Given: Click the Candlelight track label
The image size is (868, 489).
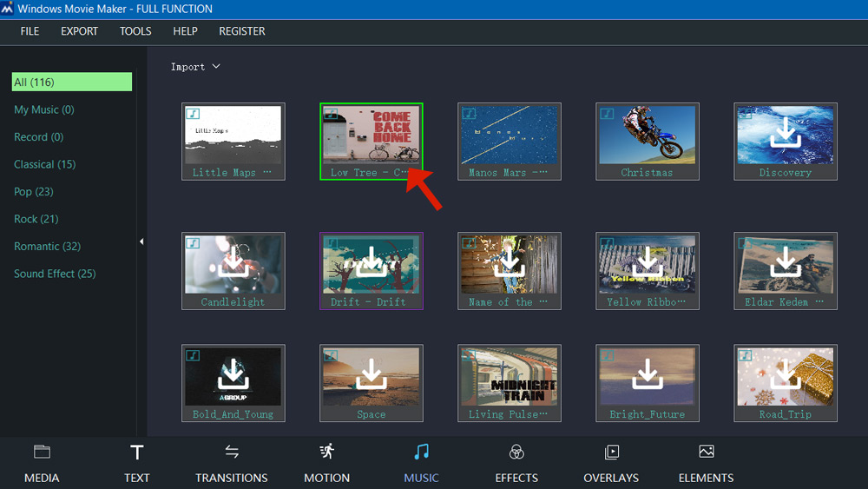Looking at the screenshot, I should click(x=233, y=302).
